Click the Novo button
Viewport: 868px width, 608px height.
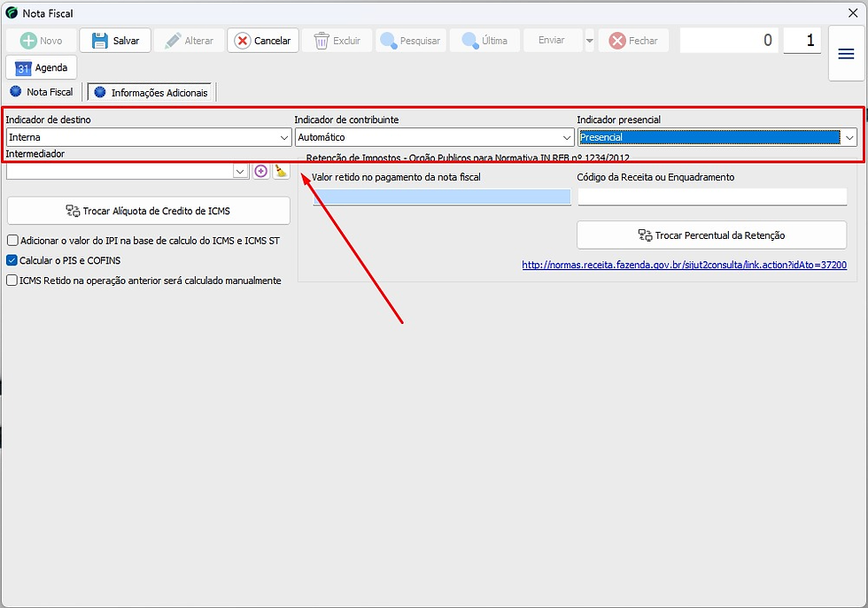click(42, 41)
